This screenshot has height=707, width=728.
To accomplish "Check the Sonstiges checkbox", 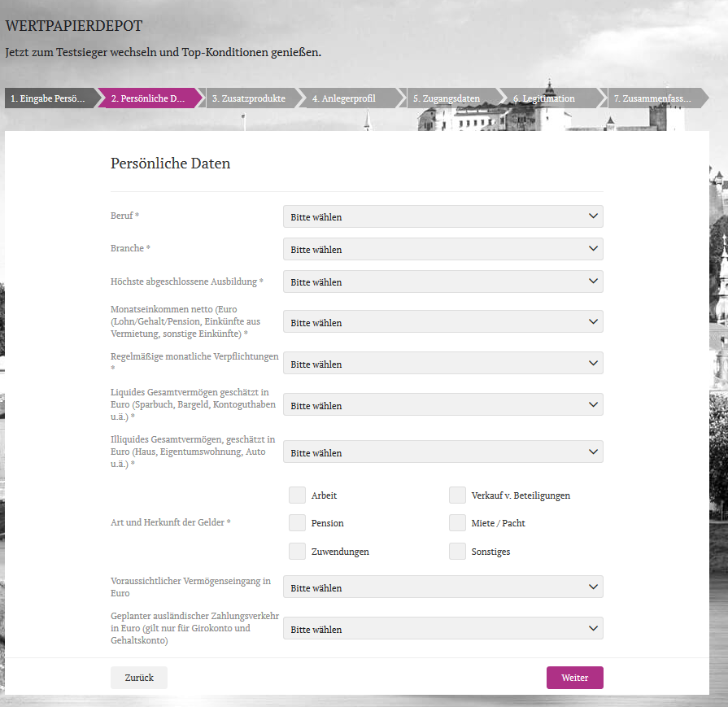I will coord(457,551).
